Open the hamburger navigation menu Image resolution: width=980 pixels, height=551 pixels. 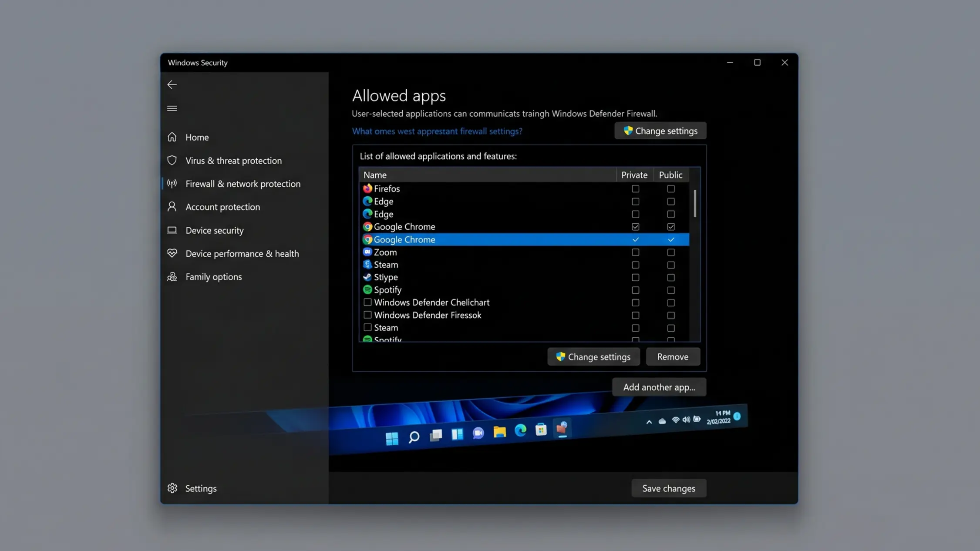tap(172, 108)
